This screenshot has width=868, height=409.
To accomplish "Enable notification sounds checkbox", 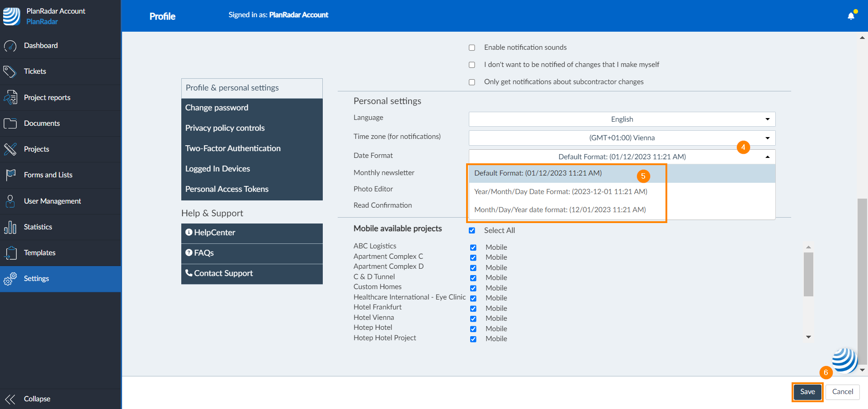I will tap(472, 48).
